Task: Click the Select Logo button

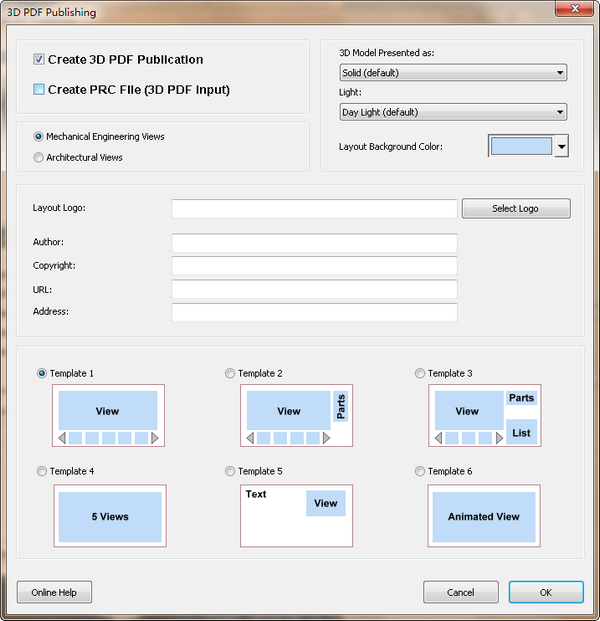Action: [x=516, y=208]
